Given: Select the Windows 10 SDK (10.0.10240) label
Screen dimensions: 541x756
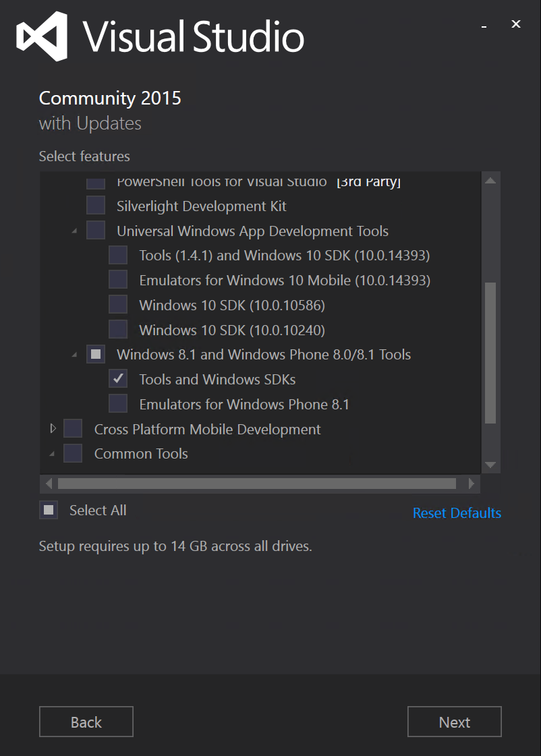Looking at the screenshot, I should coord(232,330).
